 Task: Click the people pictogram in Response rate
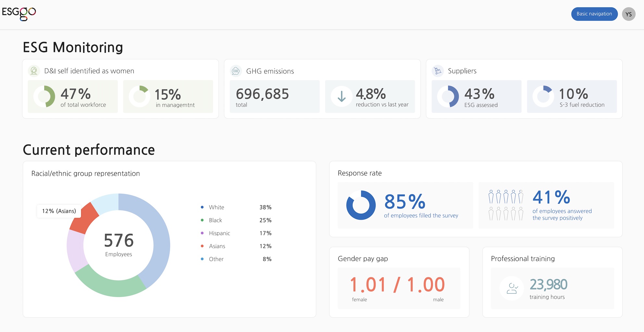(506, 205)
